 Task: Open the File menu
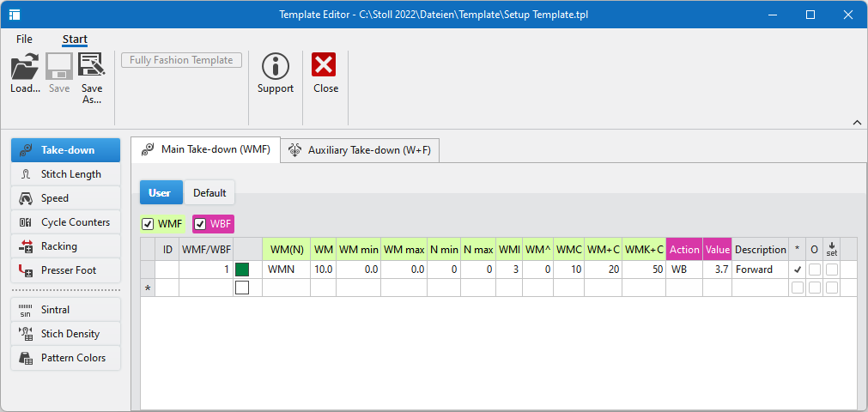(x=24, y=39)
